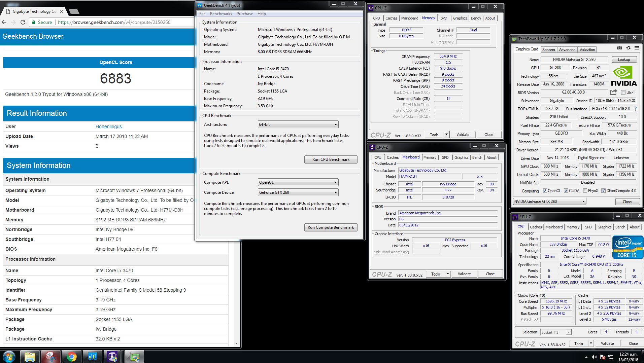Select Caches tab in CPU-Z CPU window
The width and height of the screenshot is (644, 363).
pyautogui.click(x=536, y=227)
